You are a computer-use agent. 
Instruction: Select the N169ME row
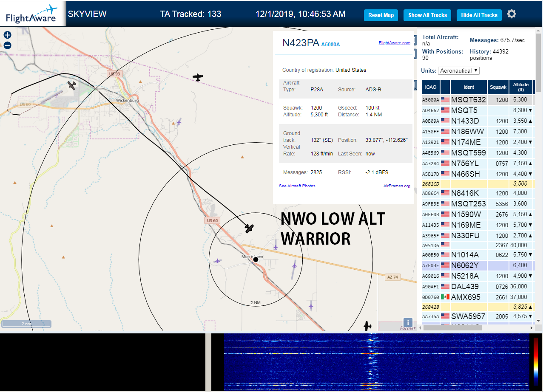(478, 225)
